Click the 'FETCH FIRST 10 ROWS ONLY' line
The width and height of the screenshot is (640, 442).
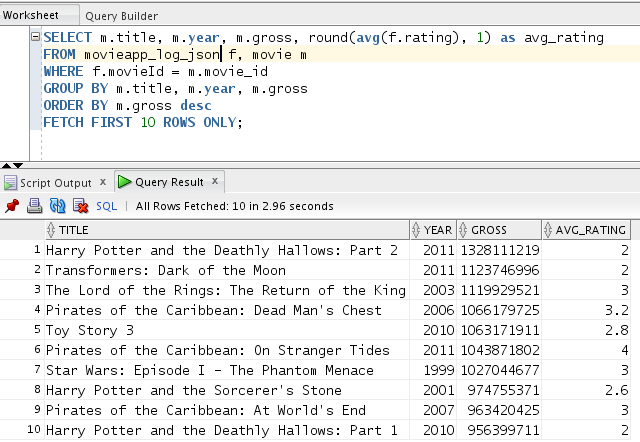(143, 122)
